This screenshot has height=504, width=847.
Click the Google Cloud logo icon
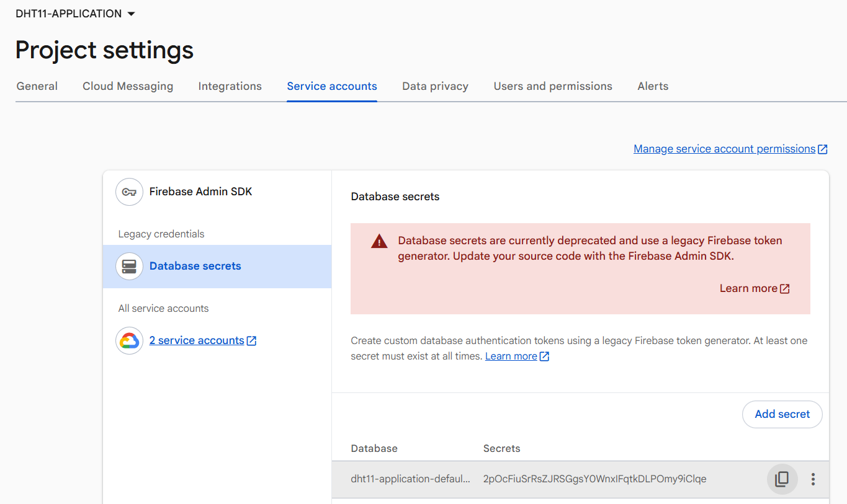129,341
